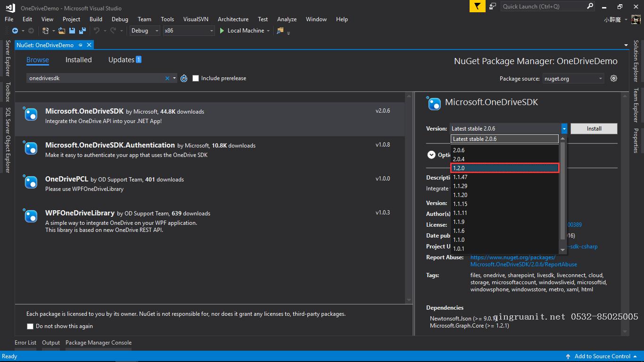Screen dimensions: 644x362
Task: Open the VisualSVN menu
Action: pyautogui.click(x=196, y=19)
